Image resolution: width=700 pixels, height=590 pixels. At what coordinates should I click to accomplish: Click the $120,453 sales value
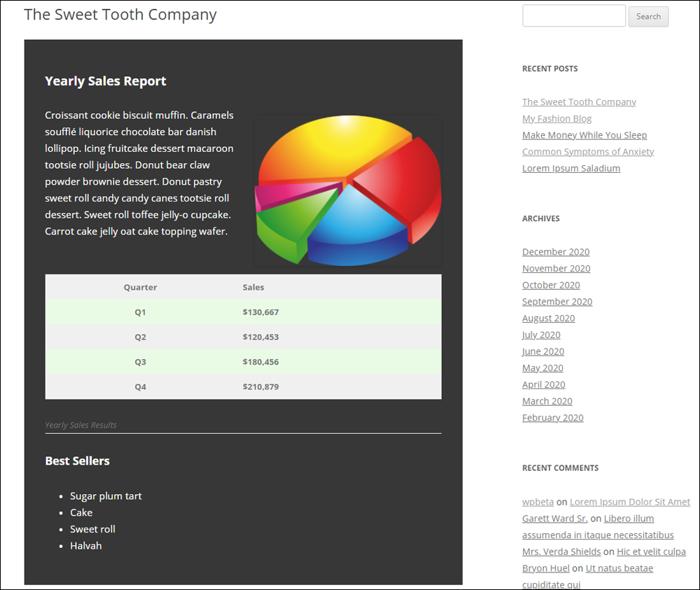click(260, 337)
